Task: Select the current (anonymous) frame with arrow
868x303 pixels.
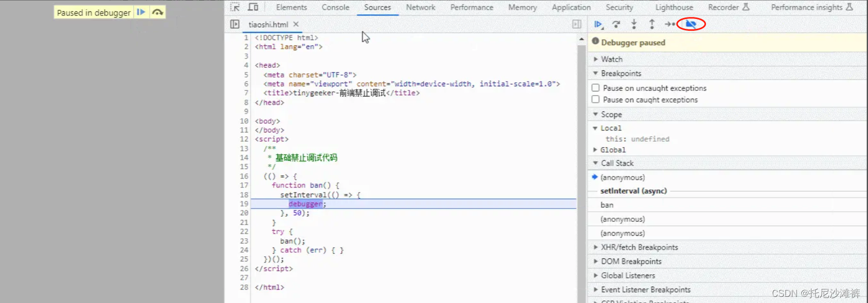Action: coord(727,177)
